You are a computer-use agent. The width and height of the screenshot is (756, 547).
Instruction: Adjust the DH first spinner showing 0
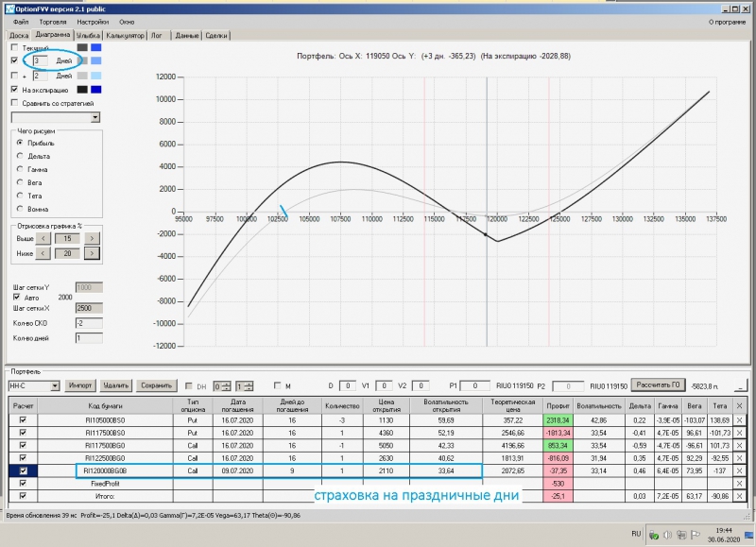[222, 386]
